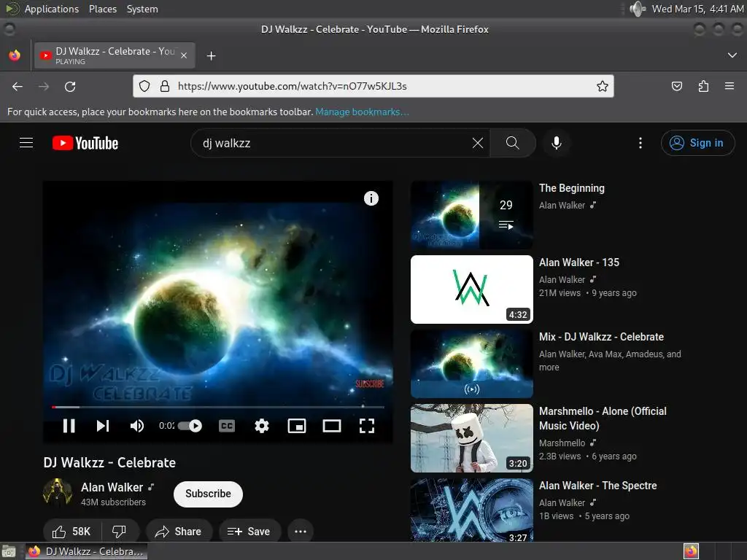
Task: Open a new tab plus button
Action: pos(211,55)
